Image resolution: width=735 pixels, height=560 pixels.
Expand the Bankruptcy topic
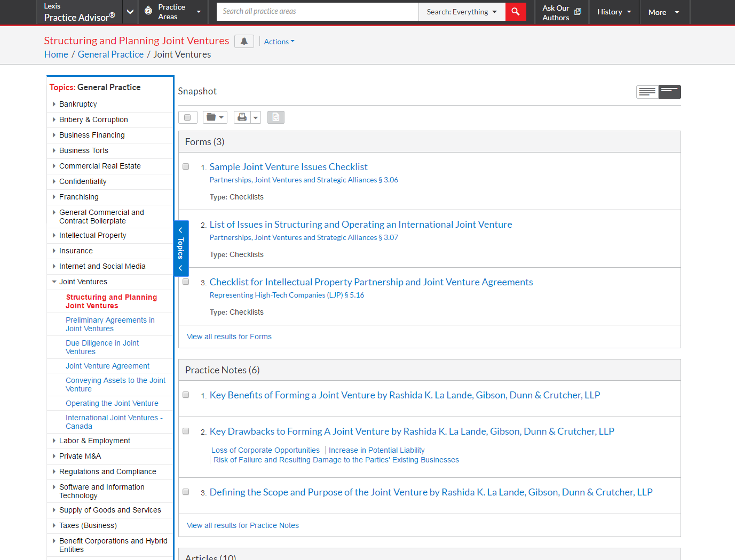[54, 105]
